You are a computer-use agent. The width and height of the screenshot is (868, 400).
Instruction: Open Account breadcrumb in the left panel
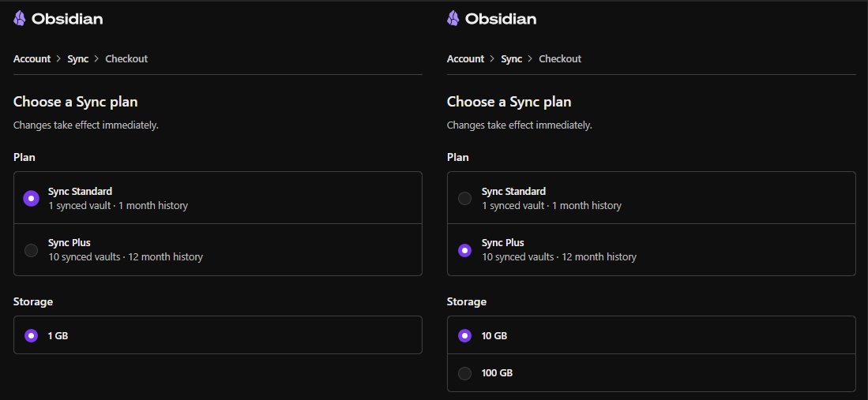32,59
